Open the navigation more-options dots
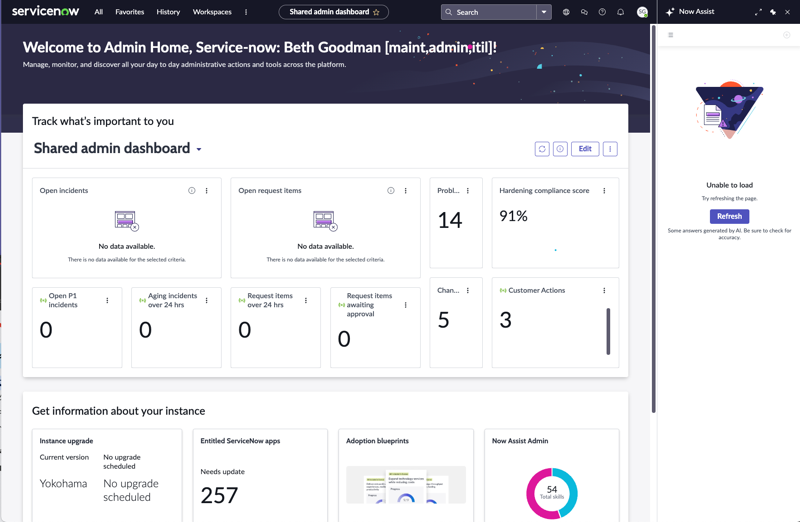The width and height of the screenshot is (800, 522). (x=246, y=12)
